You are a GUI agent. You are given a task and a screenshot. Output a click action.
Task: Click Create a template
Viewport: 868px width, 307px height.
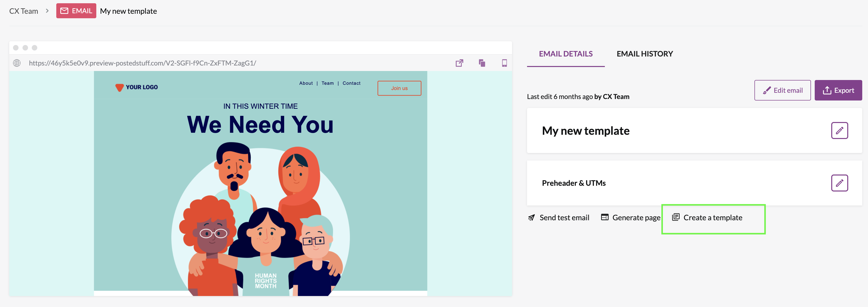tap(707, 218)
